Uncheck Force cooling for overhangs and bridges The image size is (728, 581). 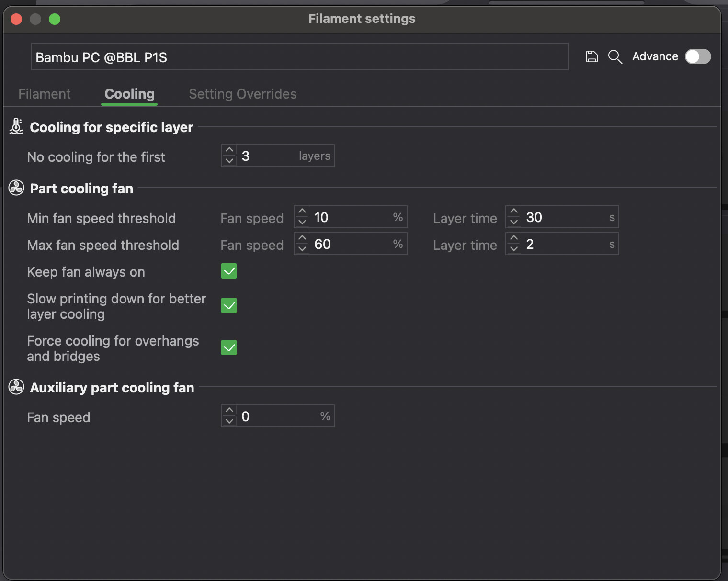coord(229,347)
